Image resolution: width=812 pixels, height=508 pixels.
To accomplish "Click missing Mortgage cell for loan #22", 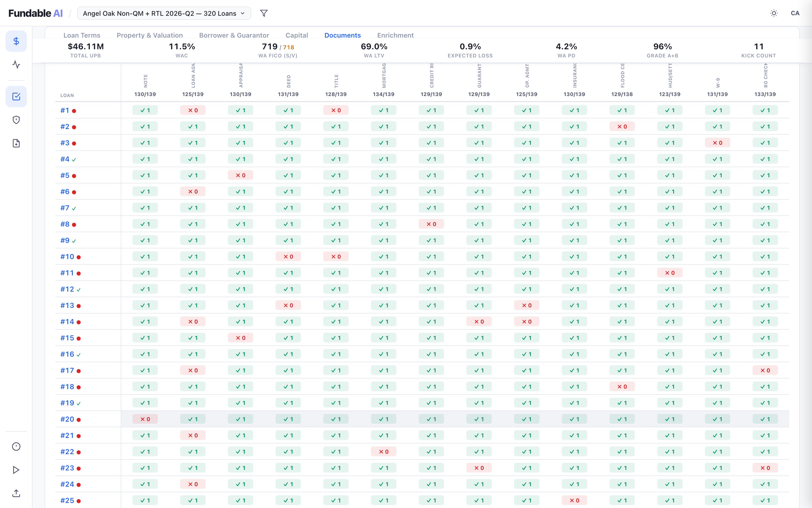I will coord(383,452).
